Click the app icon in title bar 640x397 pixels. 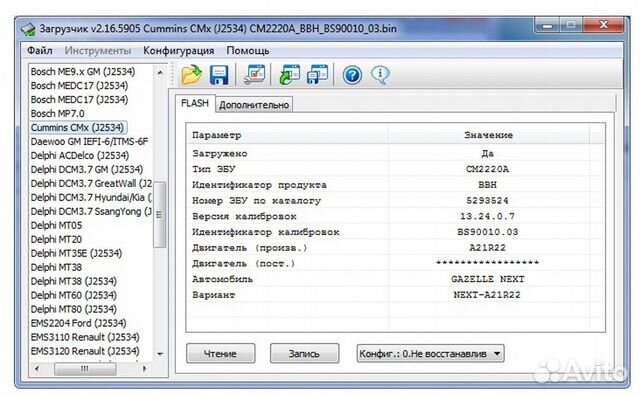(x=28, y=29)
